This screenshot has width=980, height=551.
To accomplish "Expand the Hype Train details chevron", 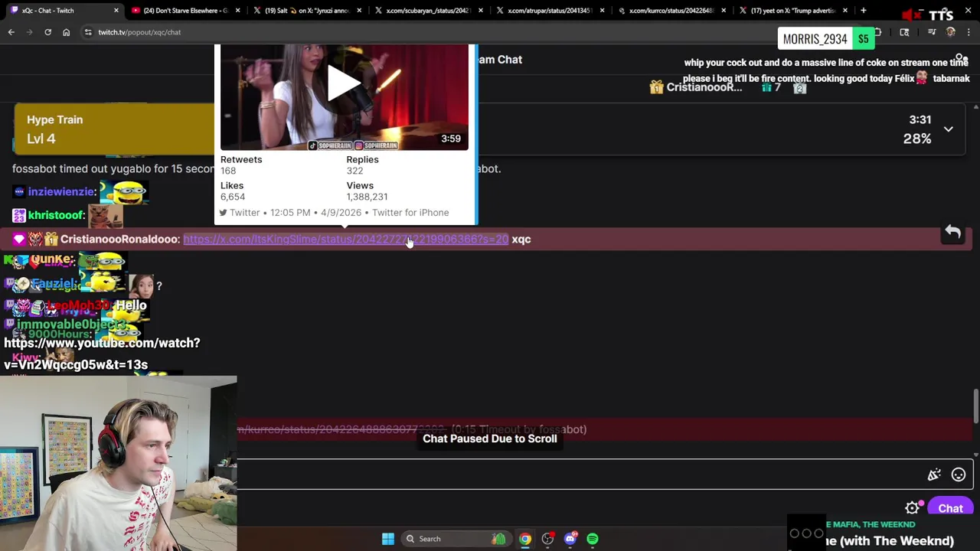I will [949, 129].
